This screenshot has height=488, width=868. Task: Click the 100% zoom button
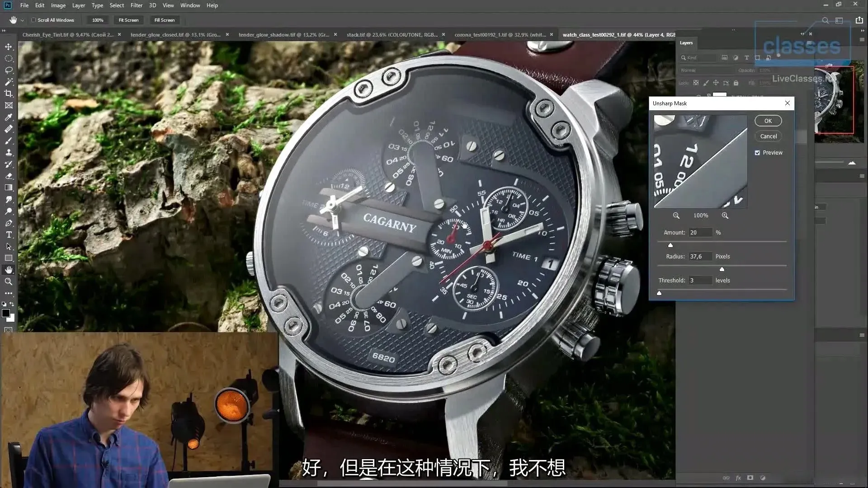pyautogui.click(x=98, y=20)
